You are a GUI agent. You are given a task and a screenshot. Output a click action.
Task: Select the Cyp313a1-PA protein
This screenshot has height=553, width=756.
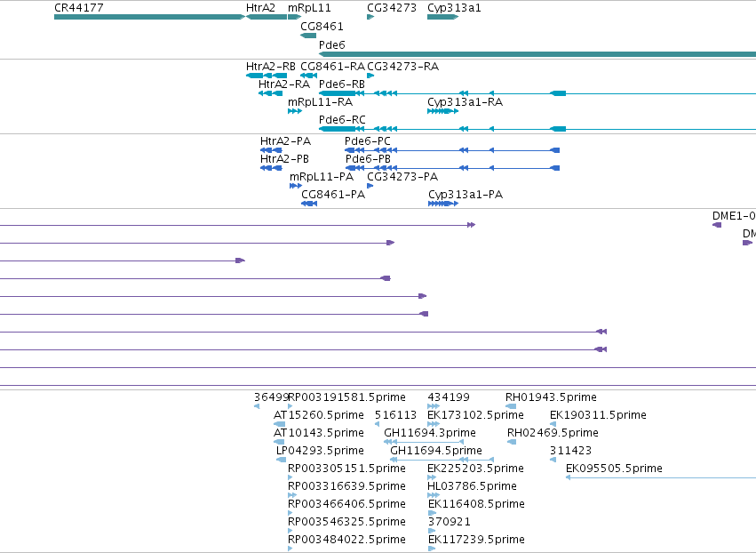[443, 204]
